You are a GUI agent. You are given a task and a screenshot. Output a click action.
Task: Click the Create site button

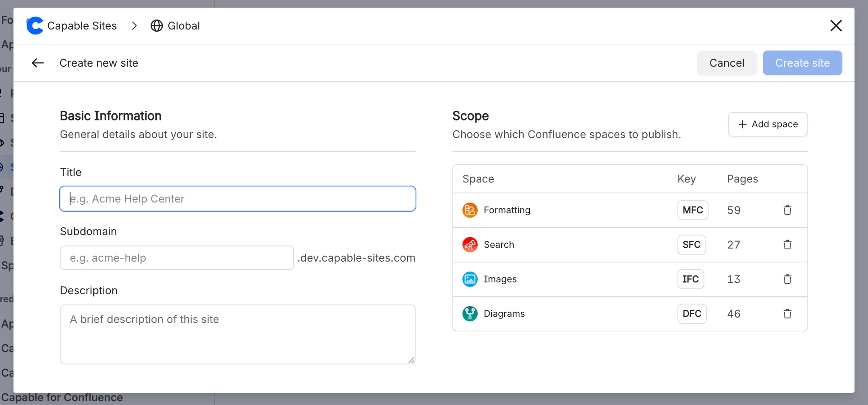coord(802,63)
